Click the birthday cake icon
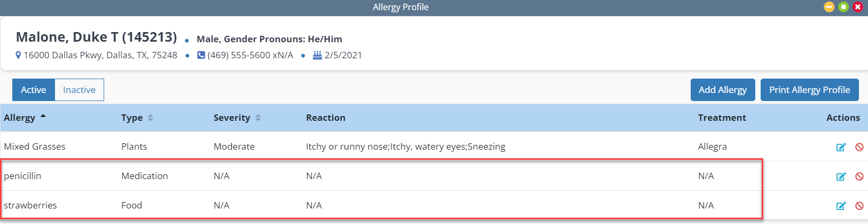This screenshot has height=224, width=868. pos(317,55)
